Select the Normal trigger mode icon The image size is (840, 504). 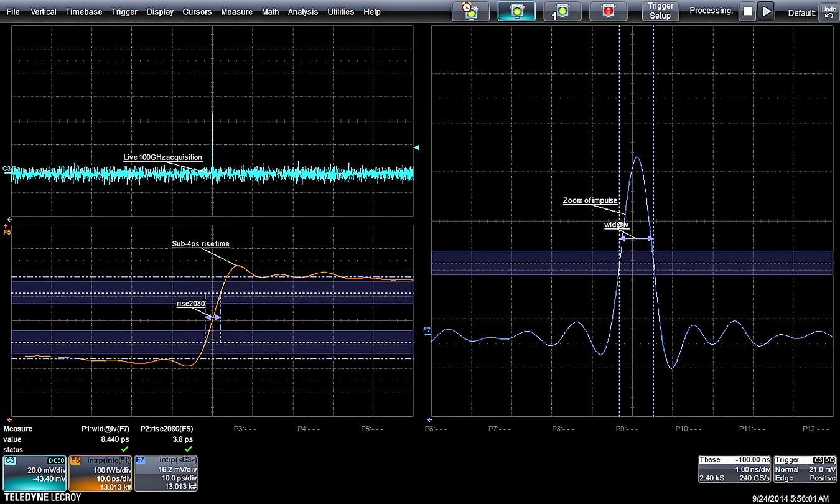coord(515,11)
